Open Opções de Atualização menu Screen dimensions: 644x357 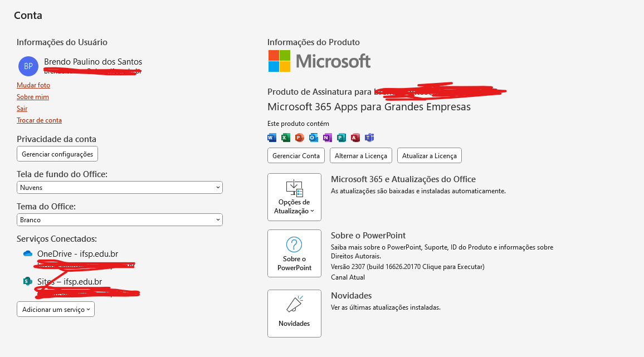295,197
